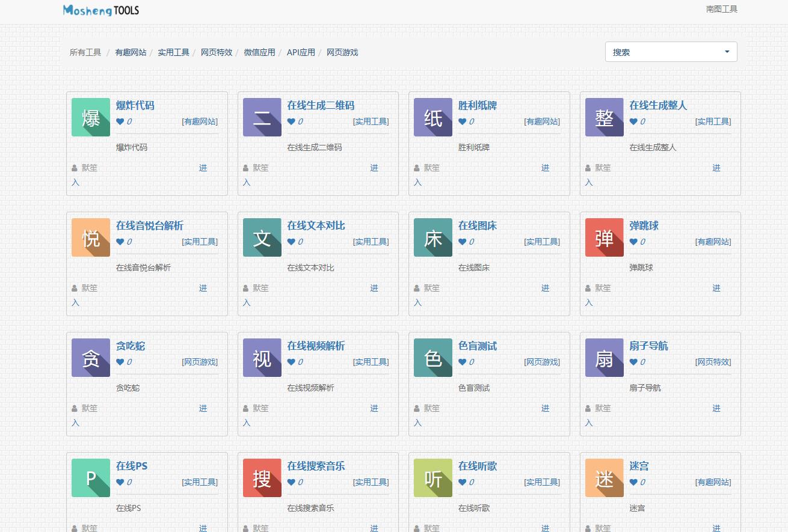Like 扇子导航 using its heart icon

click(x=633, y=362)
